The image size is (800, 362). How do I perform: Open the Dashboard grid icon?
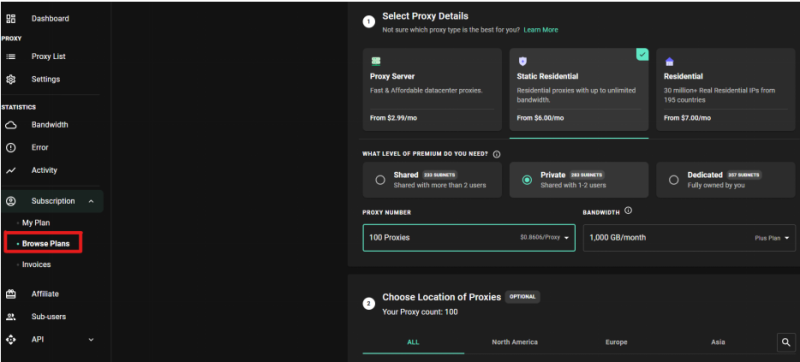point(11,18)
